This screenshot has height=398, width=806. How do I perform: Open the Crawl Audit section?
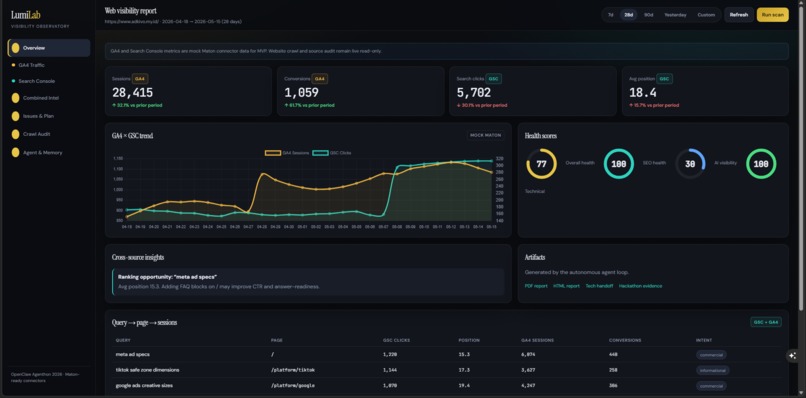[49, 134]
